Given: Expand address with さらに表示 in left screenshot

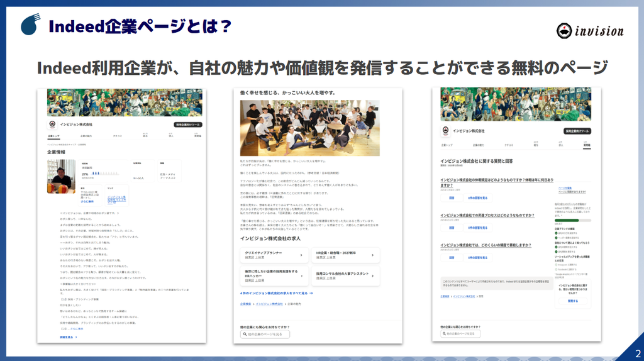Looking at the screenshot, I should coord(87,202).
